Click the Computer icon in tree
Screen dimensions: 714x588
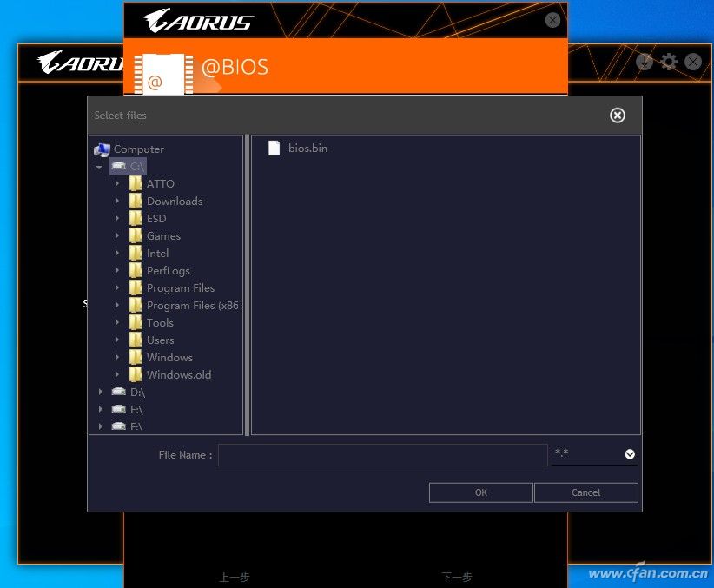click(102, 149)
